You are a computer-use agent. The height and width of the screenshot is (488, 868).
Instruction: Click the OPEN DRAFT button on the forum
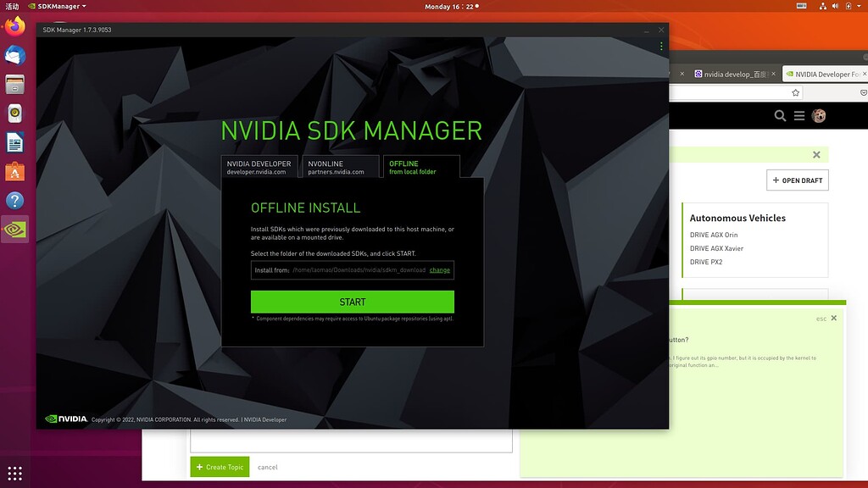point(797,180)
